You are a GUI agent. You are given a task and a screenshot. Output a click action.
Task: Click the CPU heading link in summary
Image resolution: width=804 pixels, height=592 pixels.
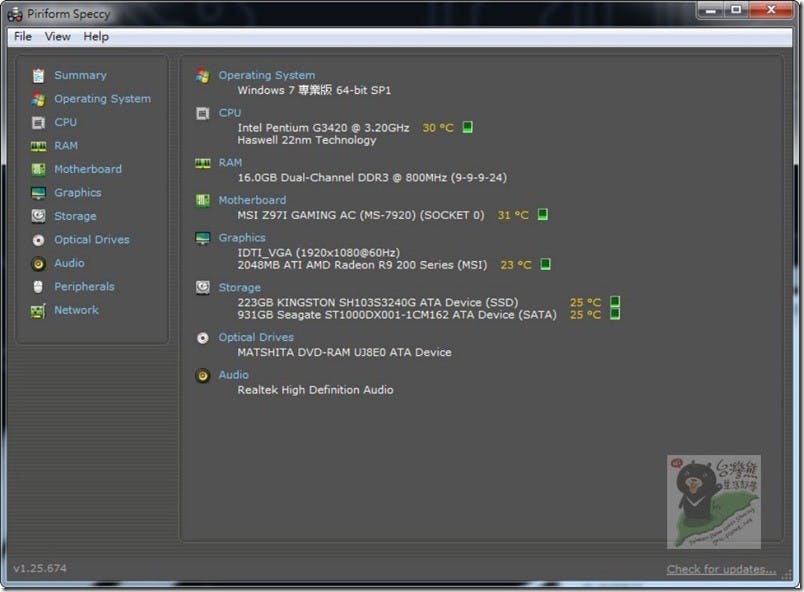(x=230, y=113)
